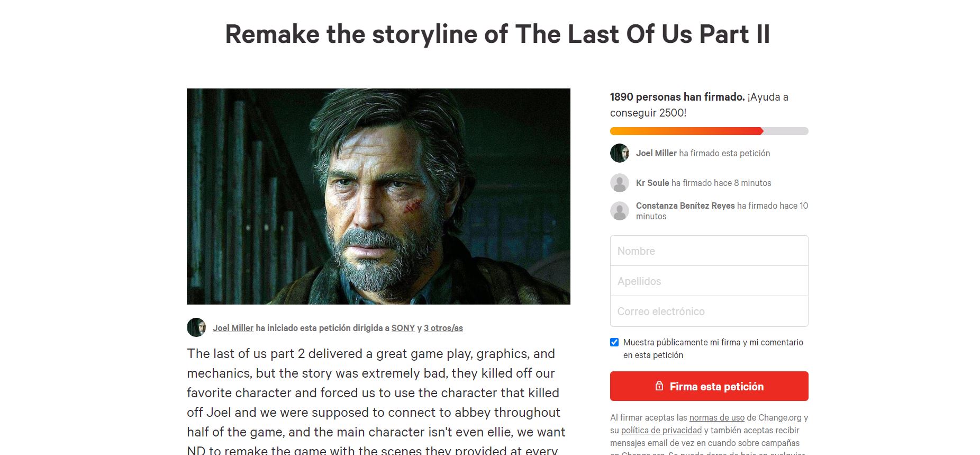980x455 pixels.
Task: Click the petition title heading
Action: point(497,34)
